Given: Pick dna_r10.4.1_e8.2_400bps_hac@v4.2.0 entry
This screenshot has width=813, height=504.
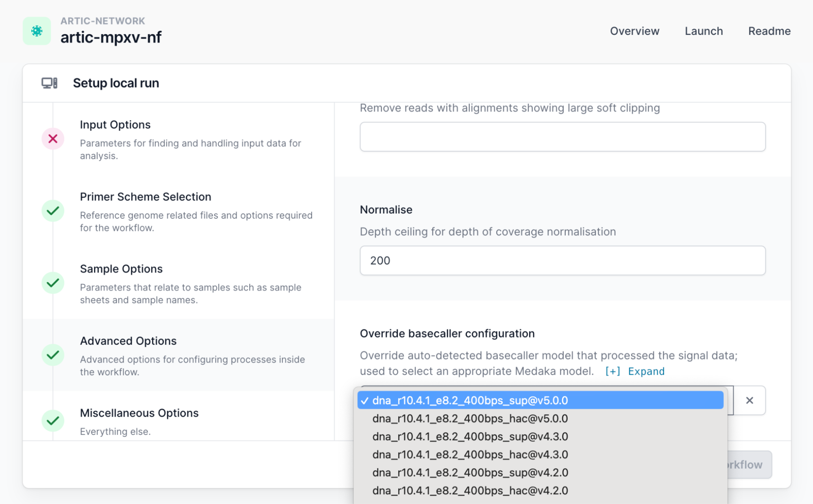Looking at the screenshot, I should pos(470,491).
